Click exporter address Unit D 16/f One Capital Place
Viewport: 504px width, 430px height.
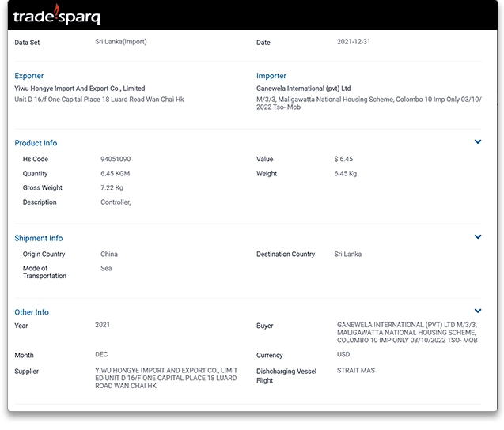[99, 100]
